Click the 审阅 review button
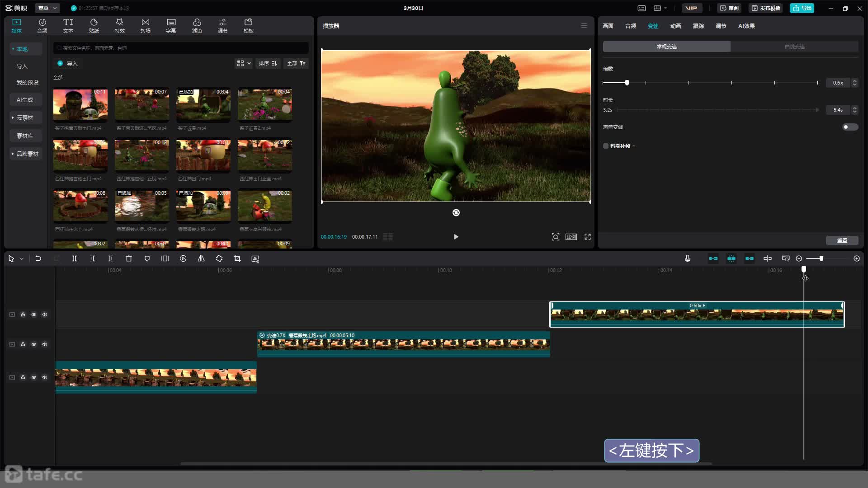 (729, 8)
